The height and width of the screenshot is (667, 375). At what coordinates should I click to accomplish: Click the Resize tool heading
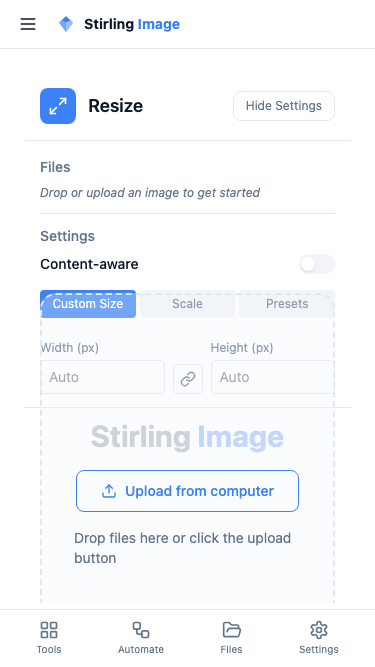tap(116, 106)
